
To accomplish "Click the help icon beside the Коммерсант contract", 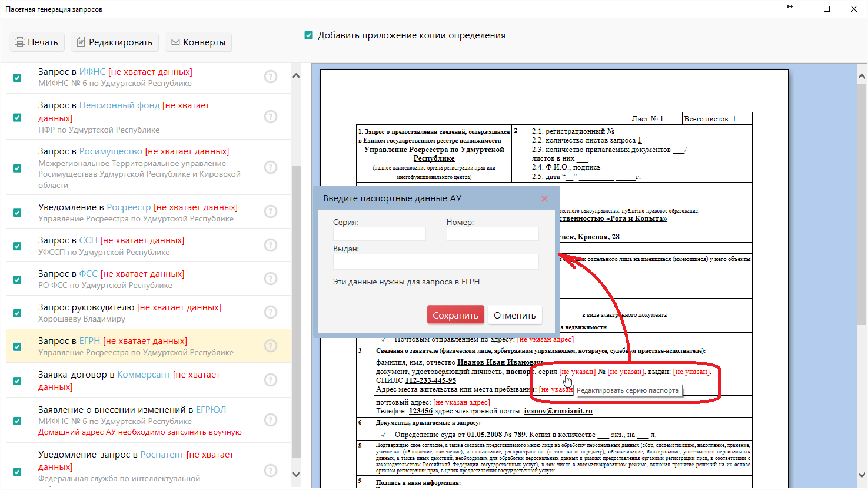I will 270,380.
